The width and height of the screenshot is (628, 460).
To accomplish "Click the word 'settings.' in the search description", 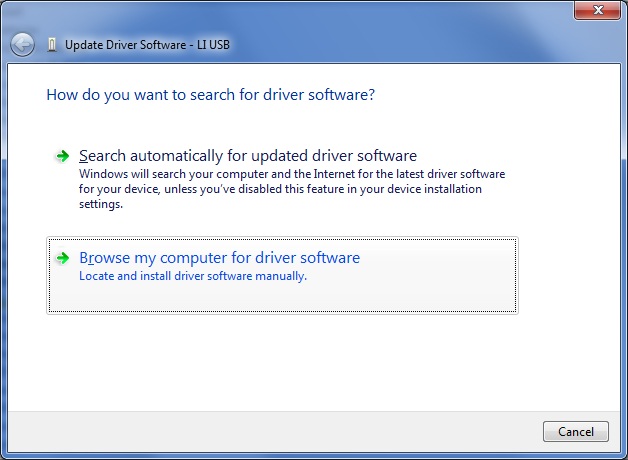I will [100, 204].
